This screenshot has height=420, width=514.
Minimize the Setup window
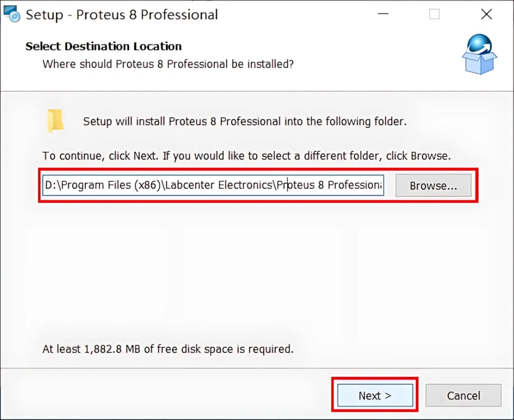point(383,14)
